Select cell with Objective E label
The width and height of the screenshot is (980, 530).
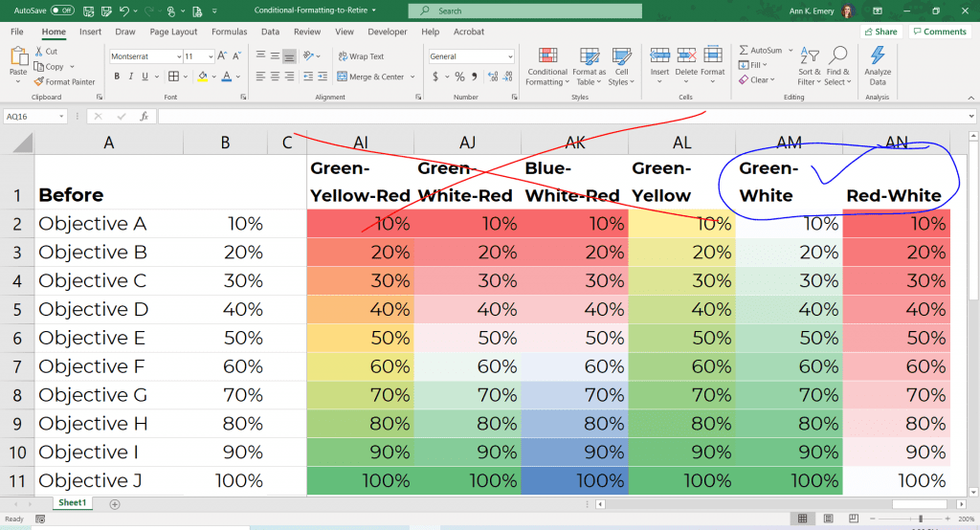click(108, 338)
